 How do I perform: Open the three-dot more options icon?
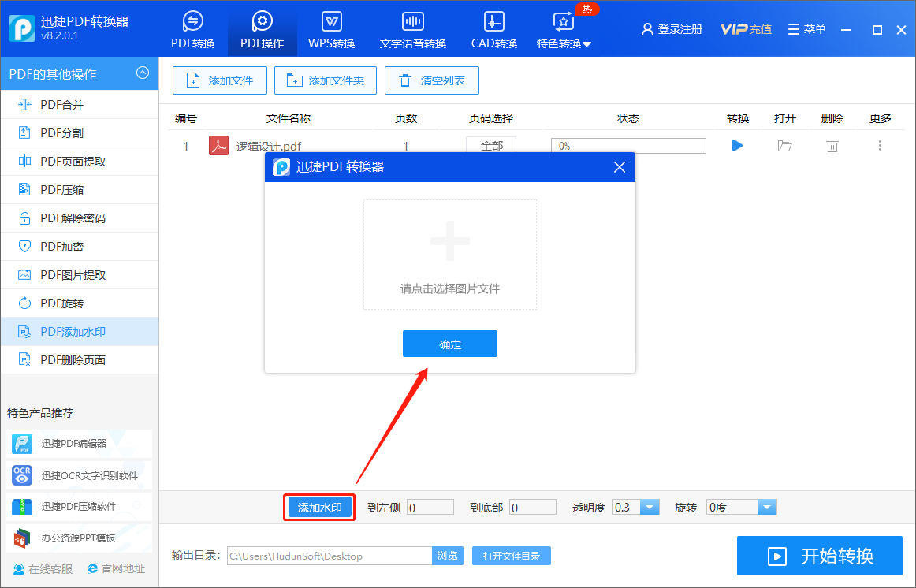[x=880, y=145]
